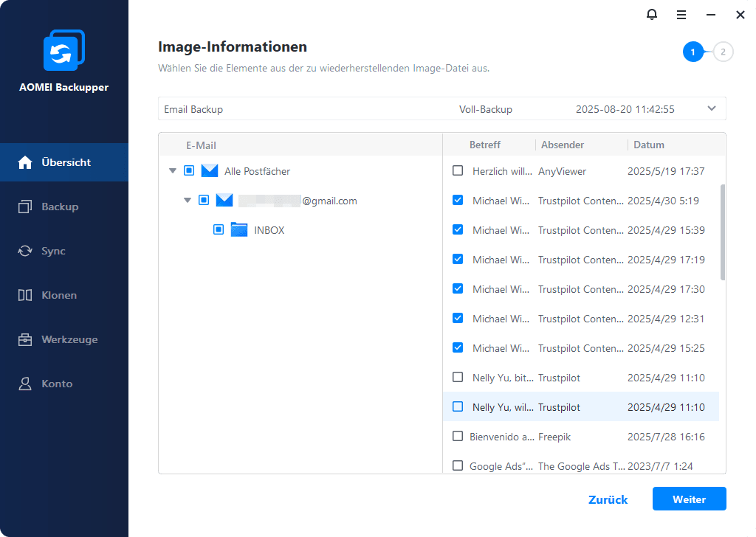The width and height of the screenshot is (756, 537).
Task: Click sender Freepik in the list
Action: (554, 437)
